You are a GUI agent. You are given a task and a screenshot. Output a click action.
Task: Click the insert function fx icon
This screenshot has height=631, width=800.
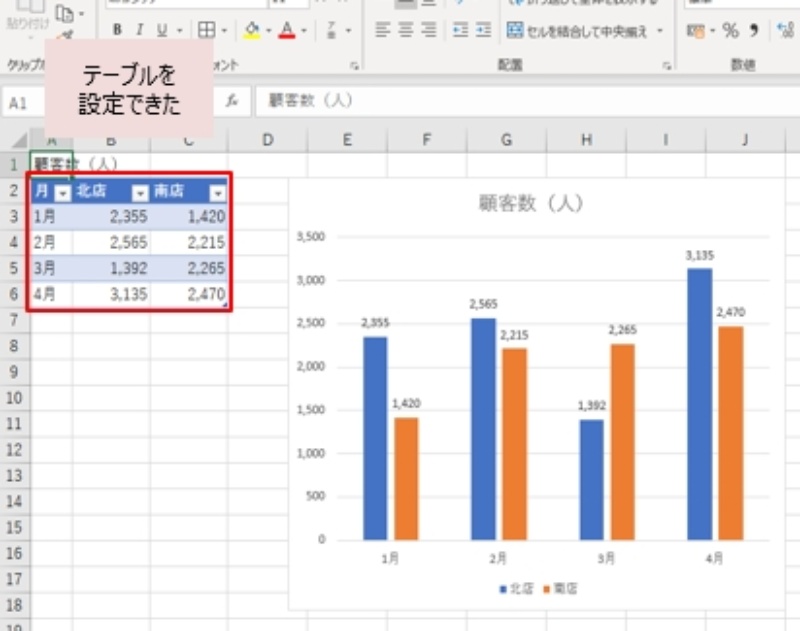click(232, 101)
